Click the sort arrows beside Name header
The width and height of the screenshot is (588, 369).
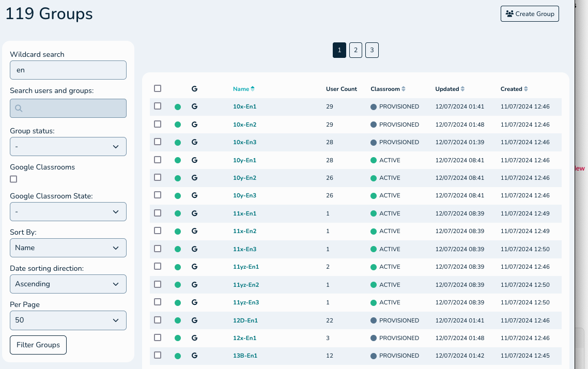coord(253,89)
